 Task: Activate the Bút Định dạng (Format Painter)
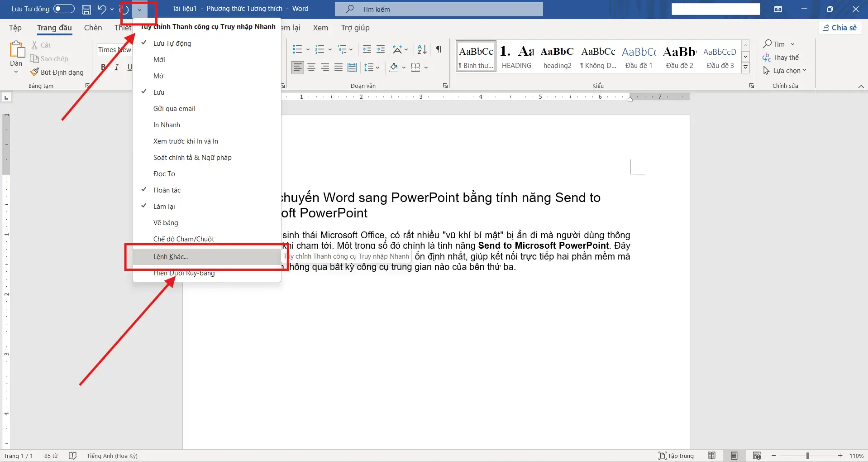(57, 72)
